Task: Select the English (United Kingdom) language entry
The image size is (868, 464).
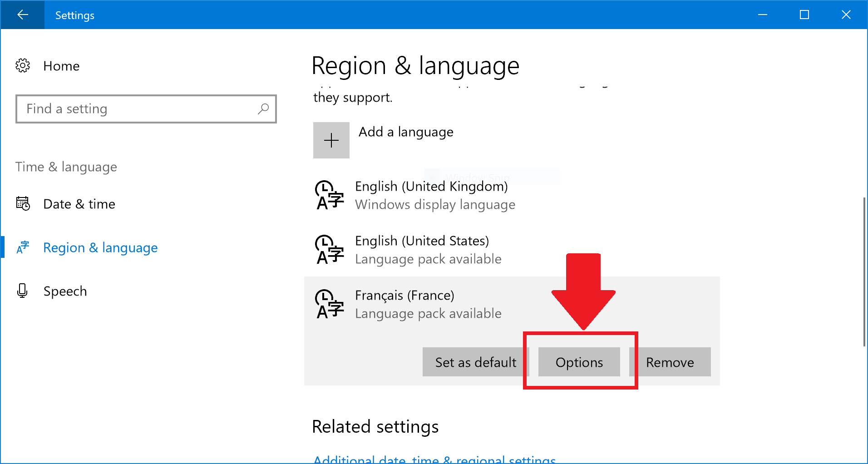Action: click(x=431, y=195)
